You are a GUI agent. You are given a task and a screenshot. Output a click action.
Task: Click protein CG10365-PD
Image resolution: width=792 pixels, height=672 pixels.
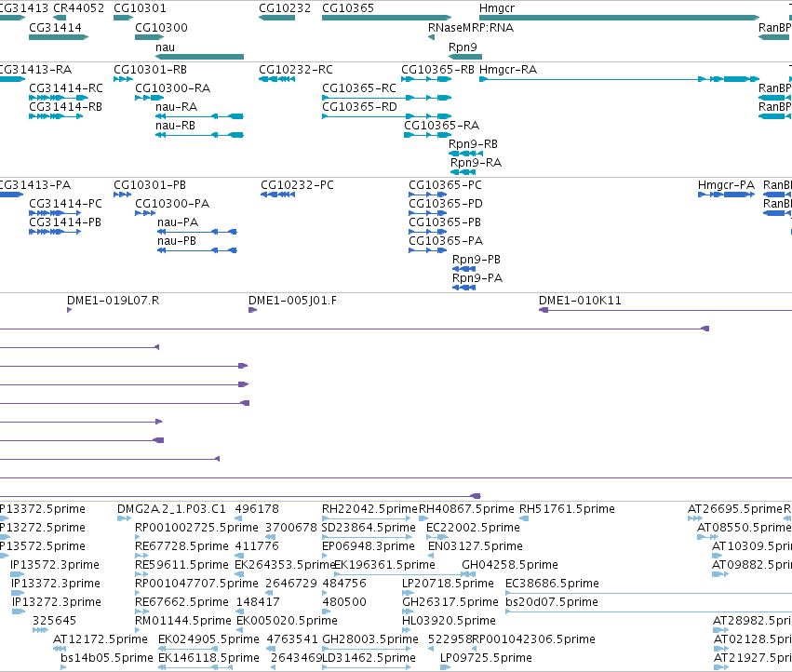[428, 213]
